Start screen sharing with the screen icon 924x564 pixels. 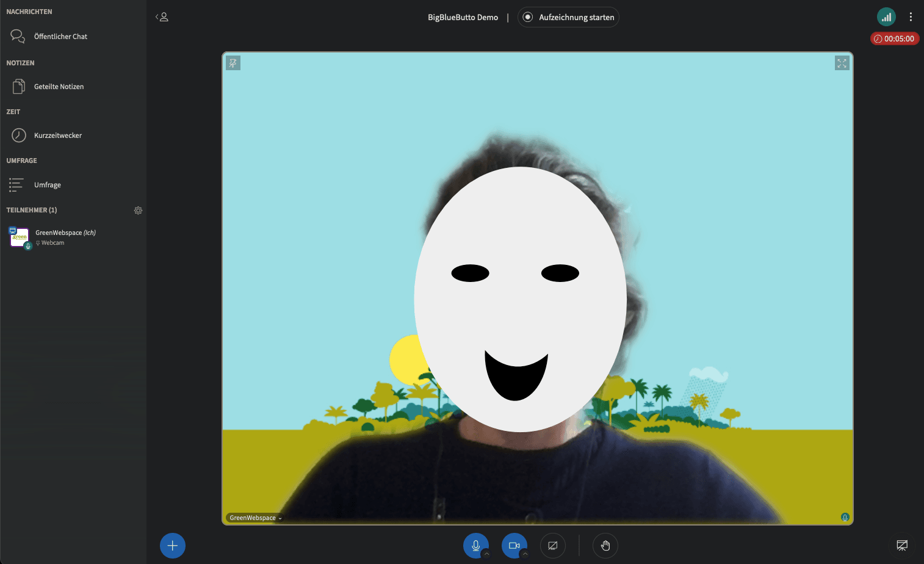(552, 545)
